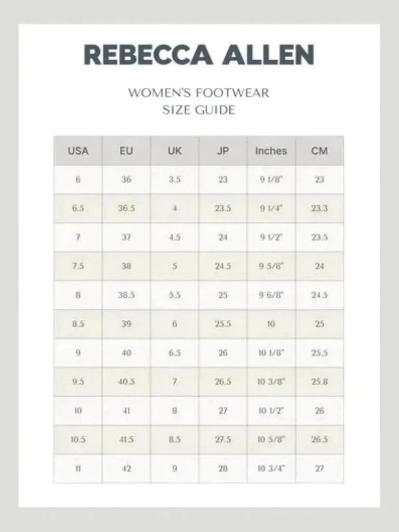399x532 pixels.
Task: Click EU size 36.5 cell
Action: click(127, 208)
